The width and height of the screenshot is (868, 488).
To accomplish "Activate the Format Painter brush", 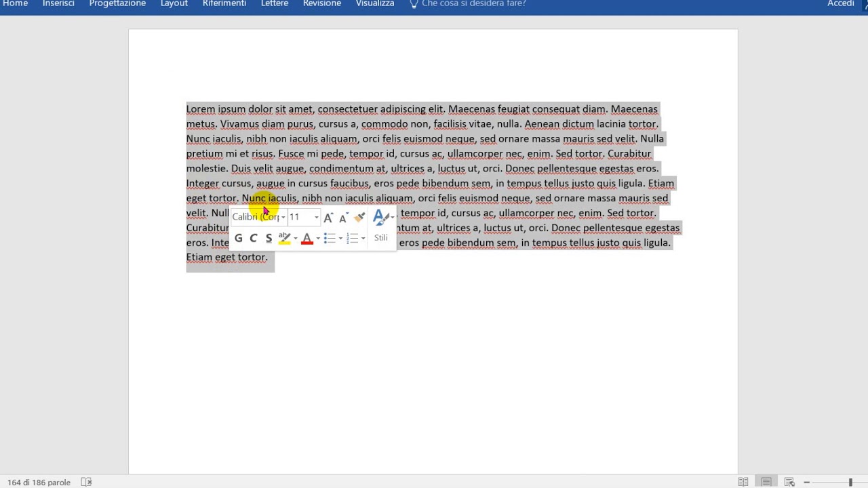I will click(359, 218).
